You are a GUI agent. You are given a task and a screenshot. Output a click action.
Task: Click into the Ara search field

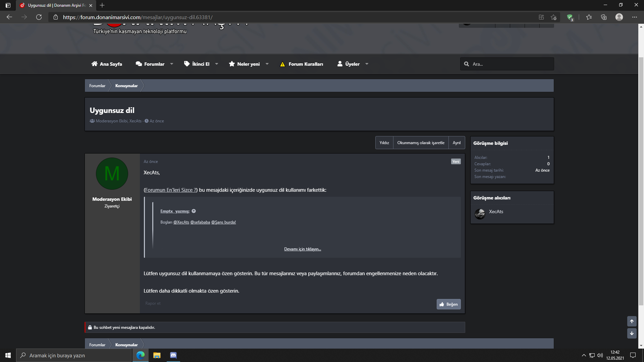click(x=507, y=64)
